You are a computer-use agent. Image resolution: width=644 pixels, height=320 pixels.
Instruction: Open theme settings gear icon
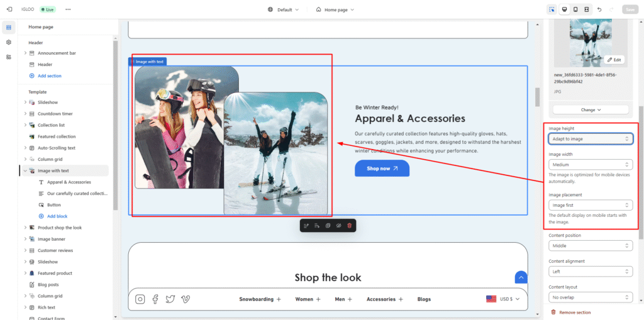click(x=9, y=42)
